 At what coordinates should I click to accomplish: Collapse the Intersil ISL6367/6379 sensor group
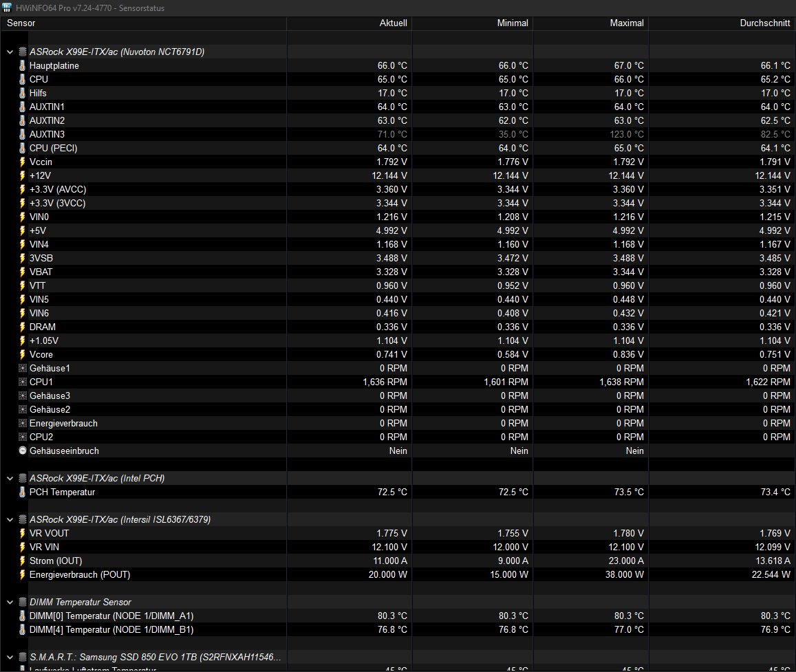[10, 519]
